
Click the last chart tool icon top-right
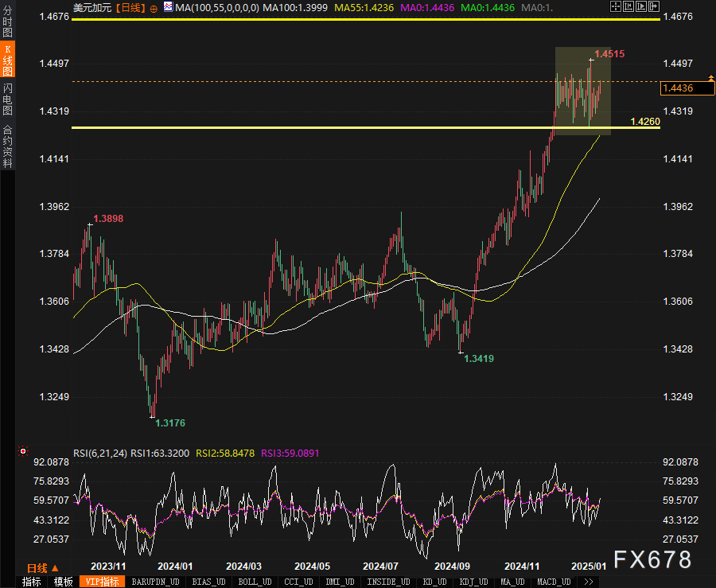(655, 7)
